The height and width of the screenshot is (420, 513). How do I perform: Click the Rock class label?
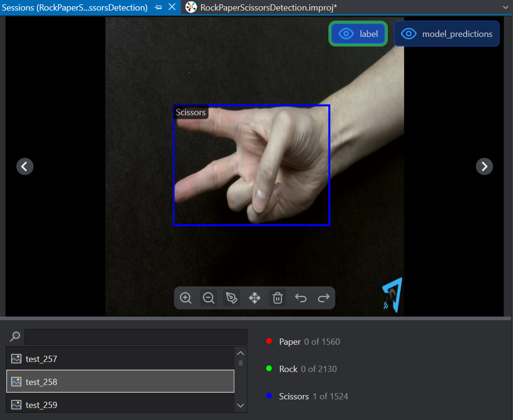288,369
